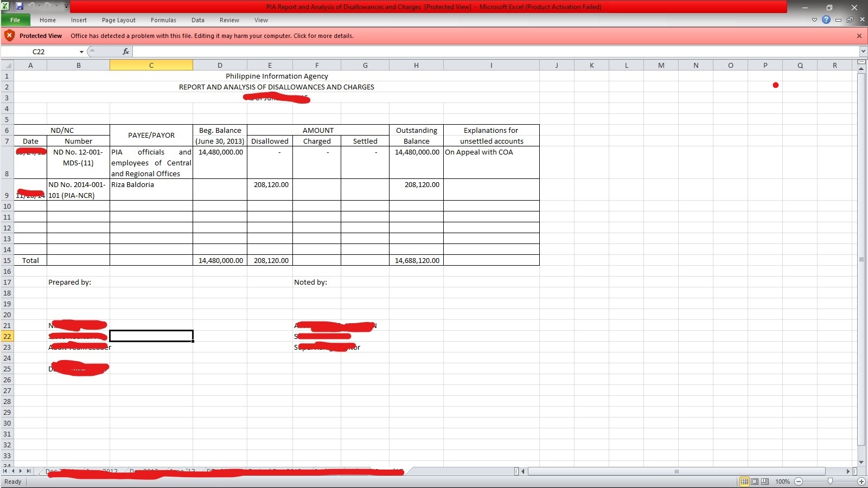Image resolution: width=868 pixels, height=488 pixels.
Task: Switch to the Home ribbon tab
Action: pyautogui.click(x=48, y=20)
